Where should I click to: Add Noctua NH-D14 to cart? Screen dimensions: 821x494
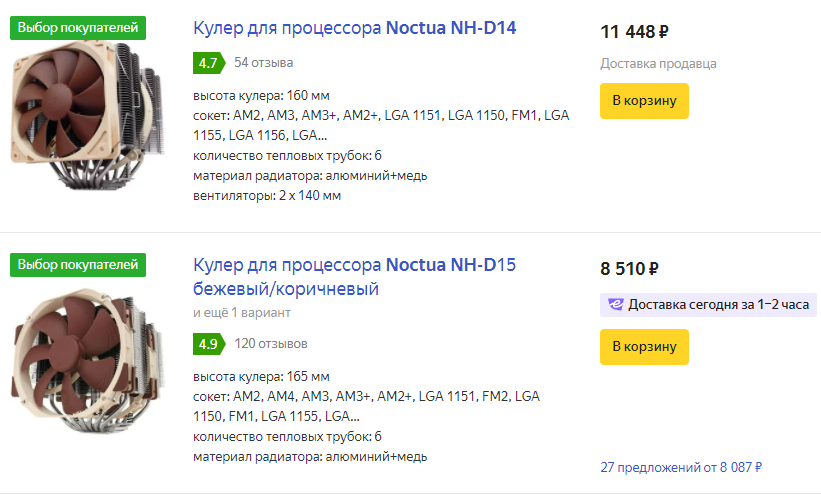[x=644, y=101]
